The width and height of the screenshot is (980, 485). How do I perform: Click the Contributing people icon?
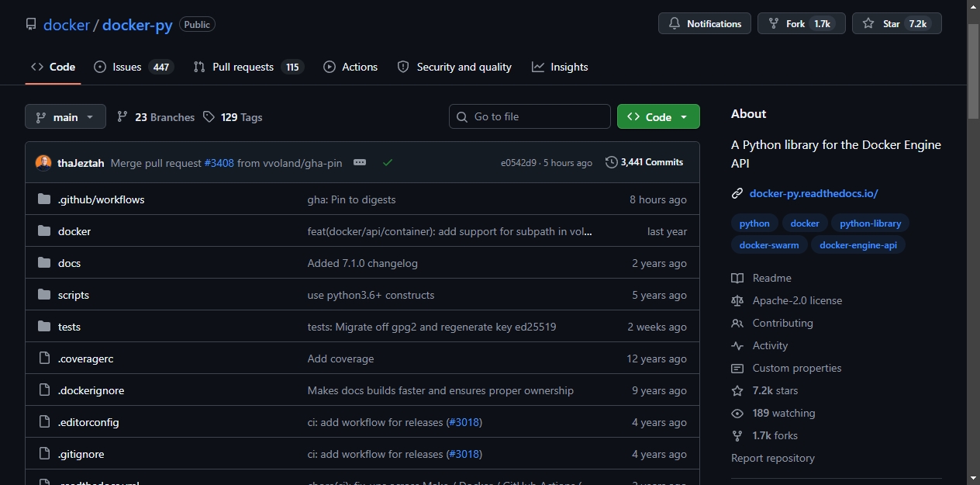(x=737, y=323)
